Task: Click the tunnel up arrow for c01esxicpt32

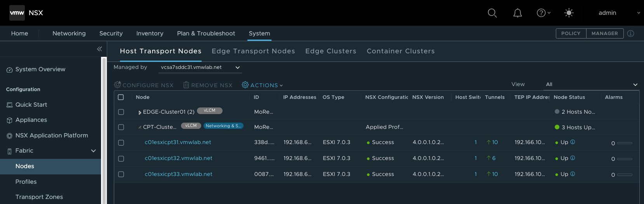Action: 489,158
